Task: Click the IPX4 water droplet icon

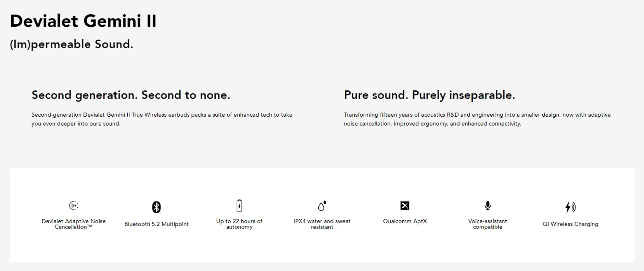Action: point(322,205)
